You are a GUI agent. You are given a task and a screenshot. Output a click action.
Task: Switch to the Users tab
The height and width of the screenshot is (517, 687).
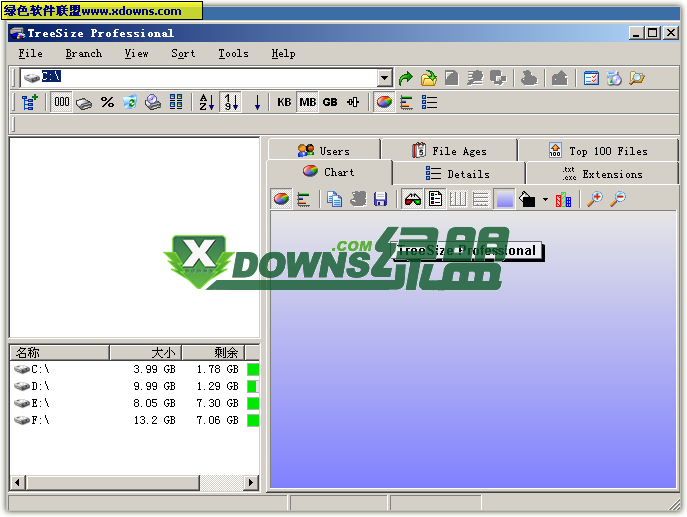[324, 151]
